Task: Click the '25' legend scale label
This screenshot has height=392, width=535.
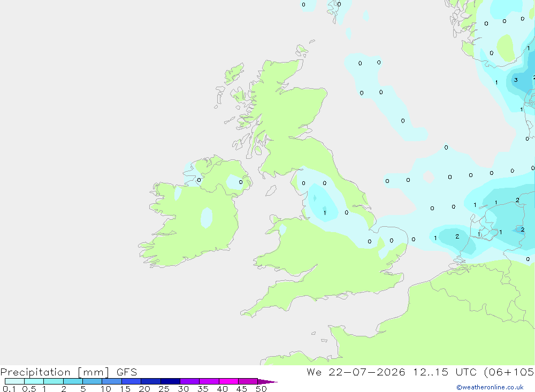Action: tap(164, 389)
